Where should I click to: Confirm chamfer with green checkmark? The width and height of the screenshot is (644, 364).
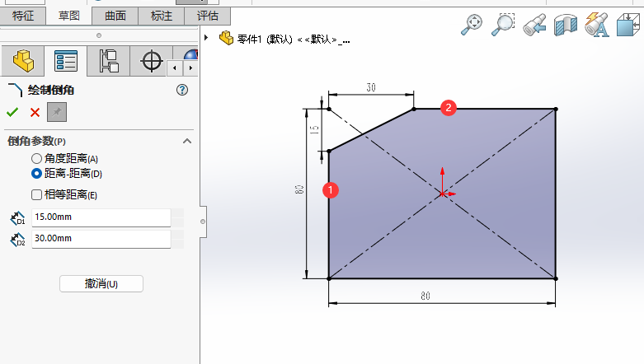tap(12, 112)
